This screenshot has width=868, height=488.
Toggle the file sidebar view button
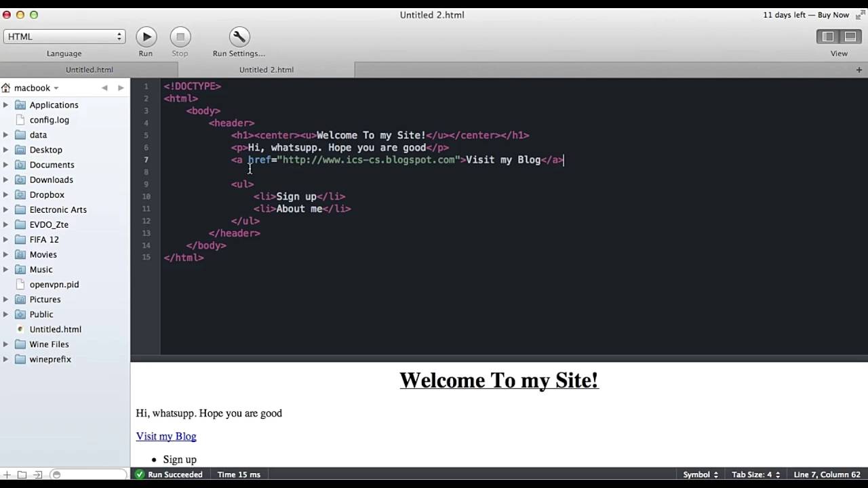[x=828, y=37]
